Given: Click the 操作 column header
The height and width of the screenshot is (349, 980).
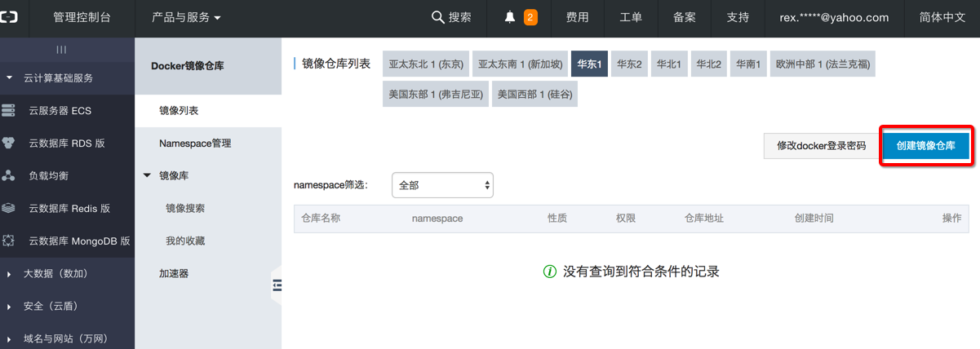Looking at the screenshot, I should [x=951, y=218].
